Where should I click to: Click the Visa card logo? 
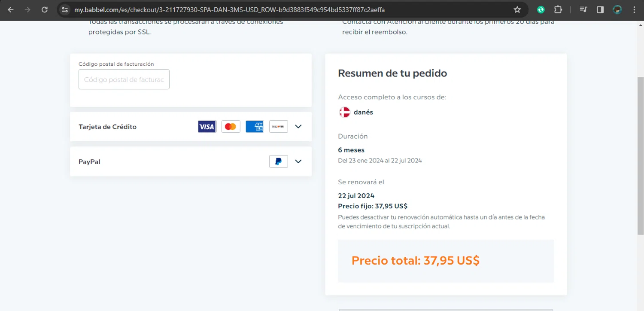207,126
